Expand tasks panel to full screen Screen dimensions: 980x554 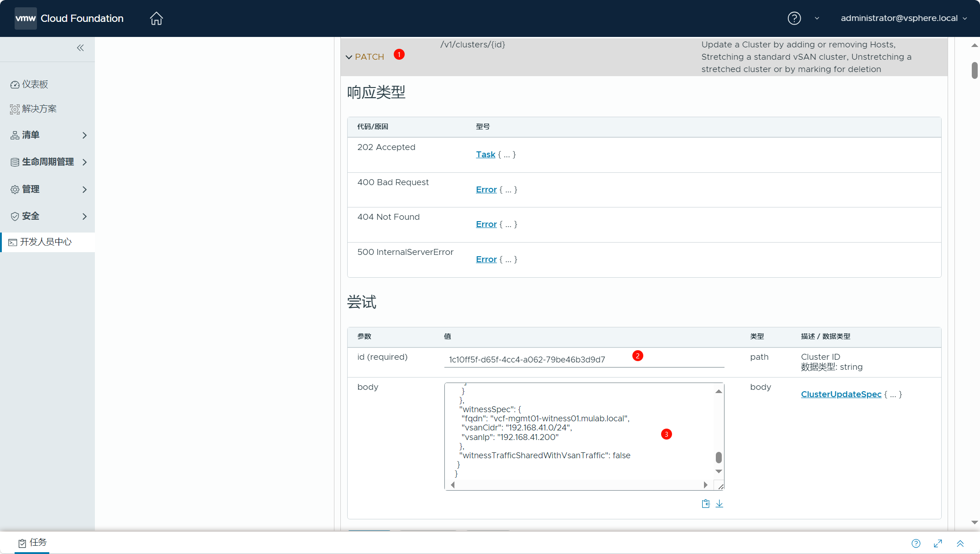point(938,543)
